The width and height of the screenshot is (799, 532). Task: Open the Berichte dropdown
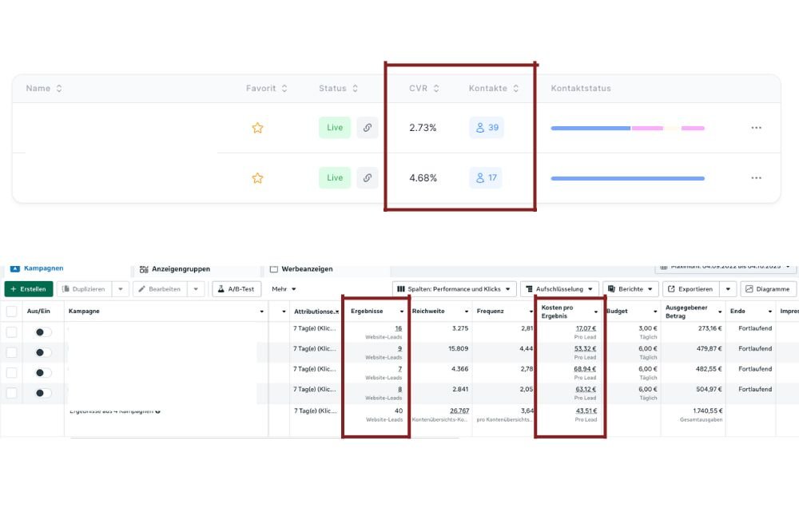[x=630, y=289]
